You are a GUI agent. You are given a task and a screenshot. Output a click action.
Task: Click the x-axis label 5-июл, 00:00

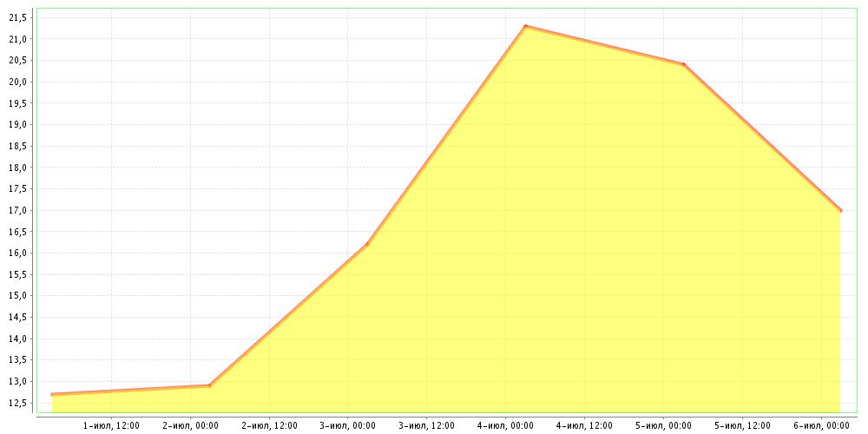tap(663, 425)
